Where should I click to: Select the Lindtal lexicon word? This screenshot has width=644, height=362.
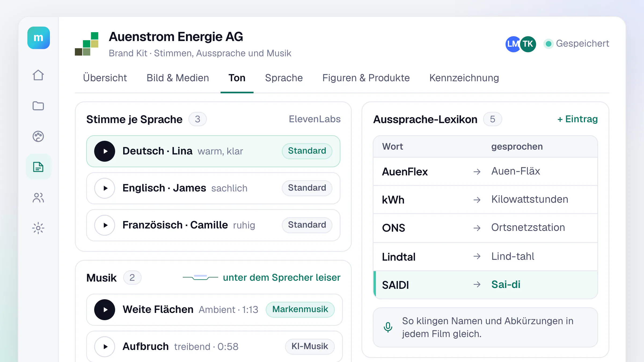click(x=399, y=257)
